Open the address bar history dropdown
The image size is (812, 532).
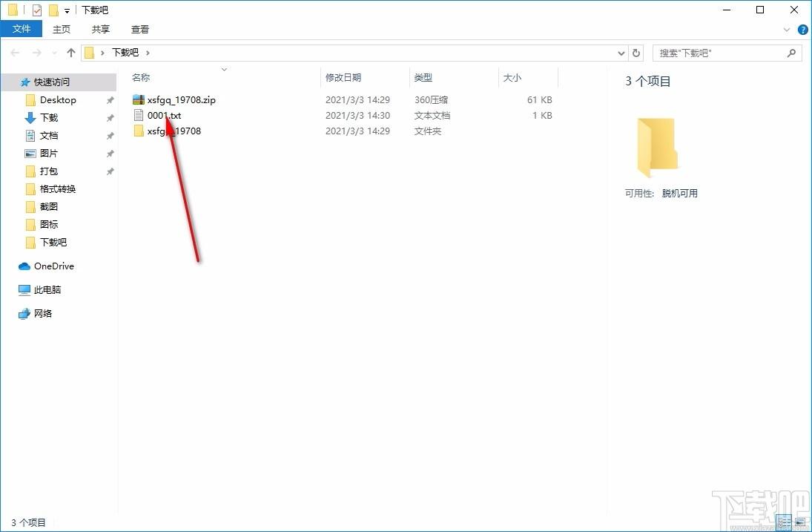(621, 53)
